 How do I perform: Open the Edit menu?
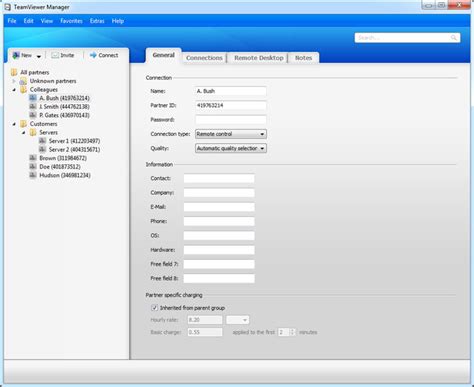pyautogui.click(x=28, y=21)
